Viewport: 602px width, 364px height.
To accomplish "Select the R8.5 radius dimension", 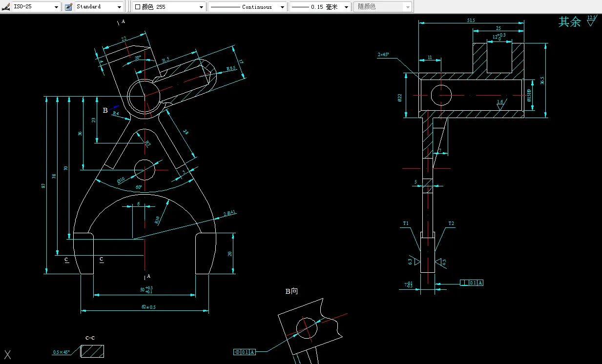I will pyautogui.click(x=231, y=69).
